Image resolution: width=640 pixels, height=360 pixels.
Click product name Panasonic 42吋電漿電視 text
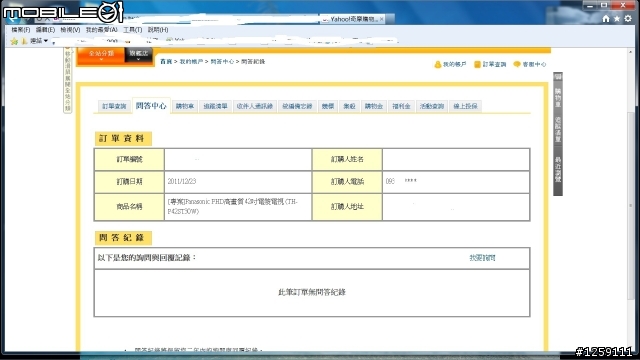[x=233, y=207]
